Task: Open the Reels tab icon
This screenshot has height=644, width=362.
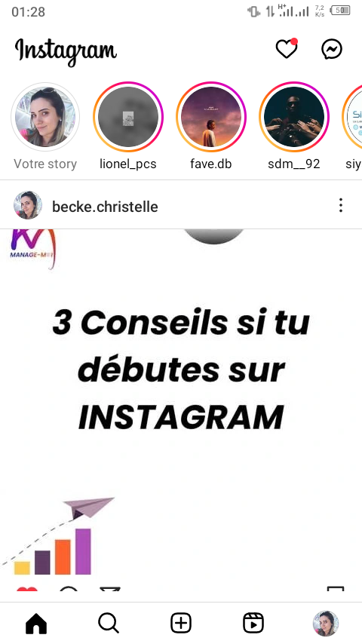Action: (253, 623)
